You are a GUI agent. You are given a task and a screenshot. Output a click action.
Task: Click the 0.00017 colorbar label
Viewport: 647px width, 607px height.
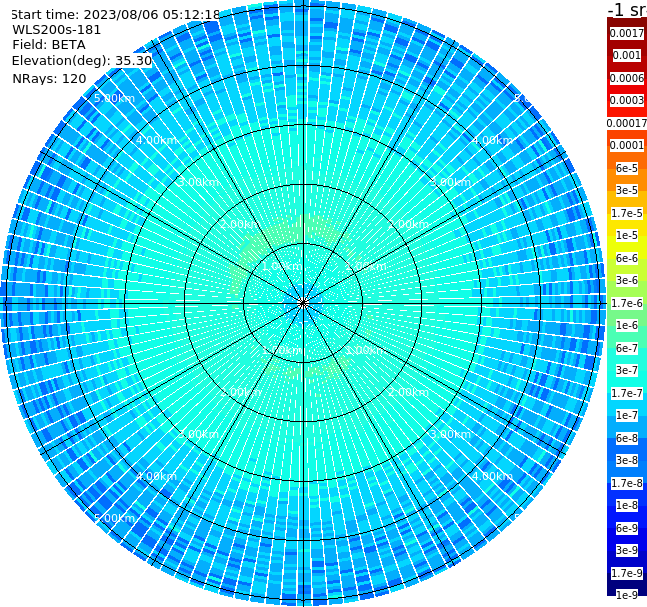[x=627, y=123]
